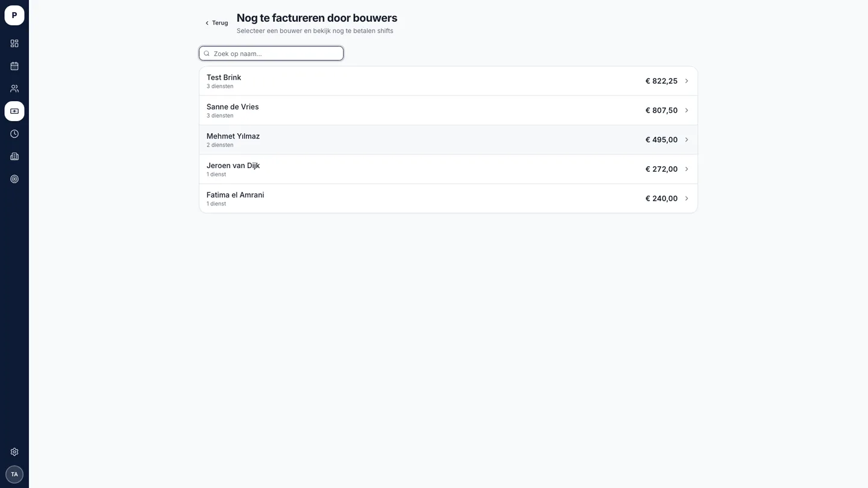Click '2 diensten' under Mehmet Yılmaz

coord(220,145)
